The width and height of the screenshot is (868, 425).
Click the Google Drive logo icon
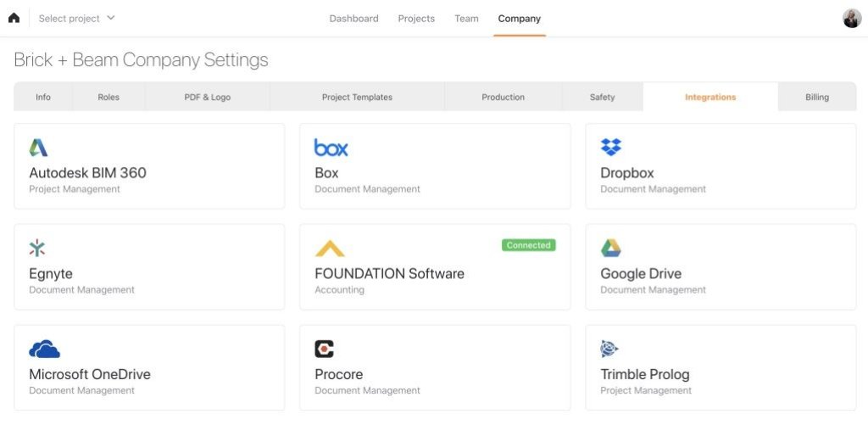pyautogui.click(x=610, y=248)
